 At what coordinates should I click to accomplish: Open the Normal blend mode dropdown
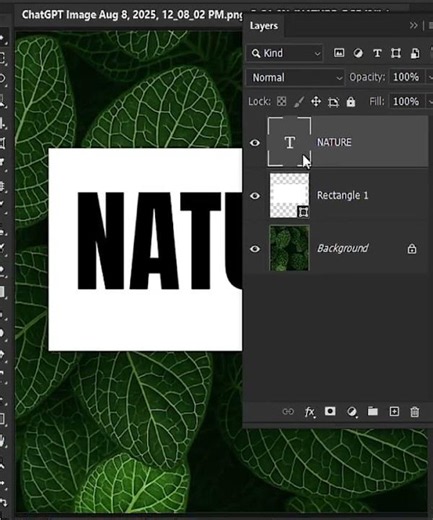295,78
